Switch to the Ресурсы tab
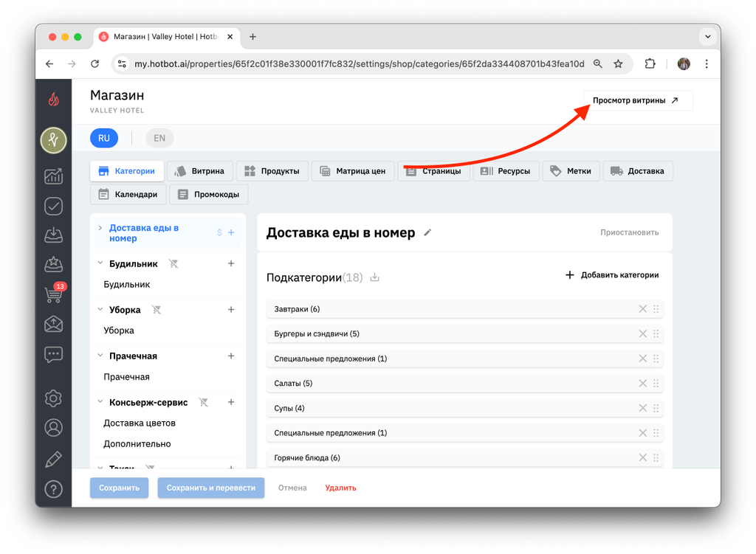 point(506,171)
